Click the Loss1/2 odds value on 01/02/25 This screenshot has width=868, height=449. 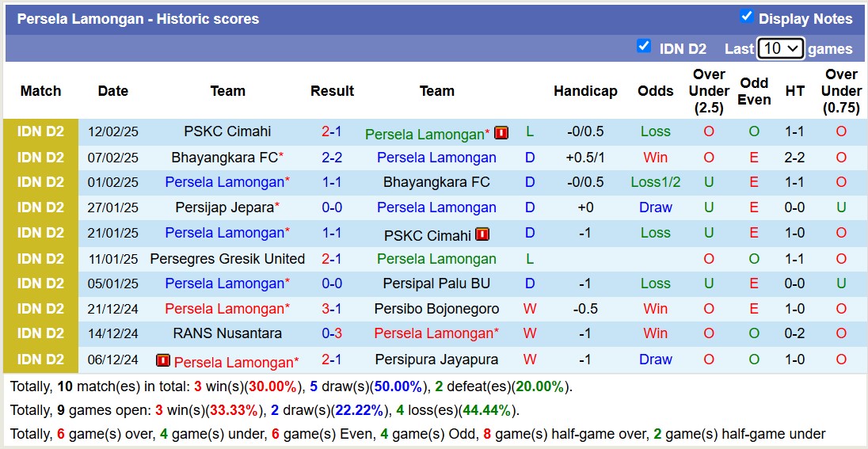point(656,182)
